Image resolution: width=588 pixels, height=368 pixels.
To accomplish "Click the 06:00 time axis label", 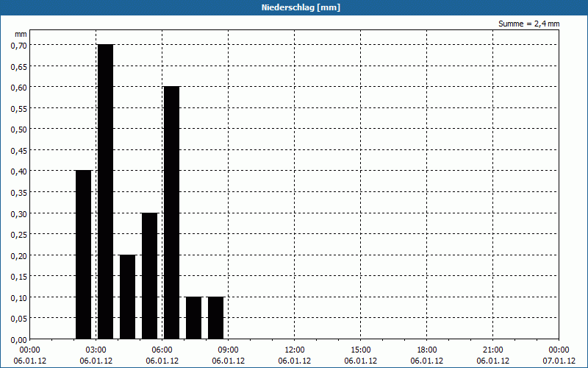I will (162, 350).
